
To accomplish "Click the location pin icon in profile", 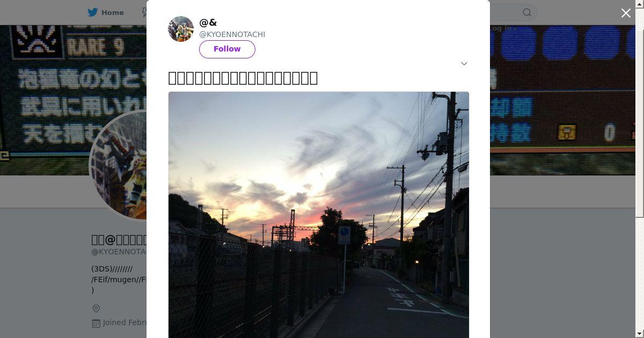I will [96, 308].
